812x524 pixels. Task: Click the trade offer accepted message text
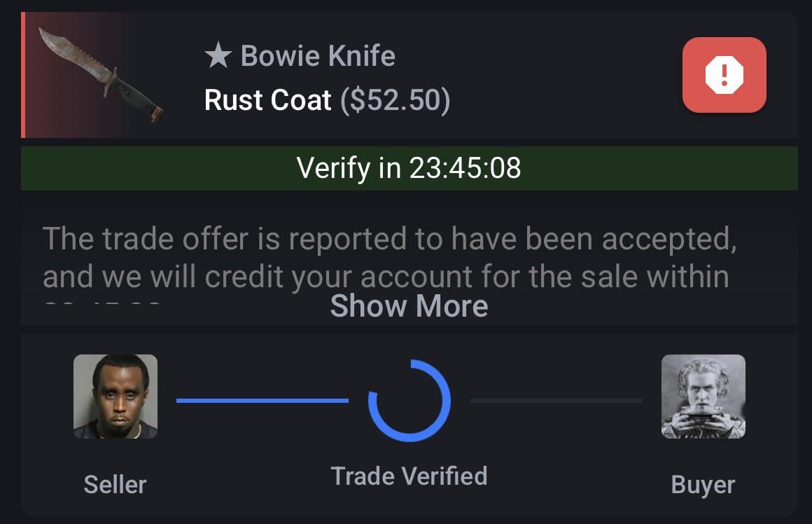389,240
